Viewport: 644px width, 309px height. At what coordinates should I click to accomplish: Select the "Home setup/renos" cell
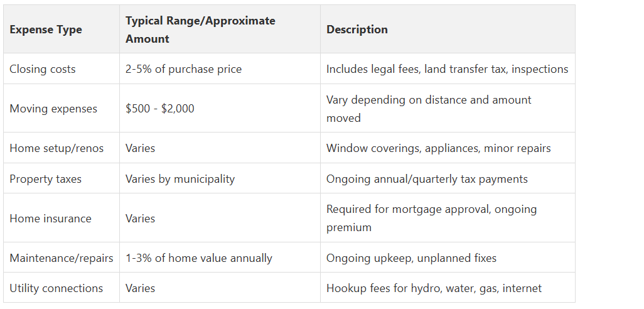click(56, 148)
